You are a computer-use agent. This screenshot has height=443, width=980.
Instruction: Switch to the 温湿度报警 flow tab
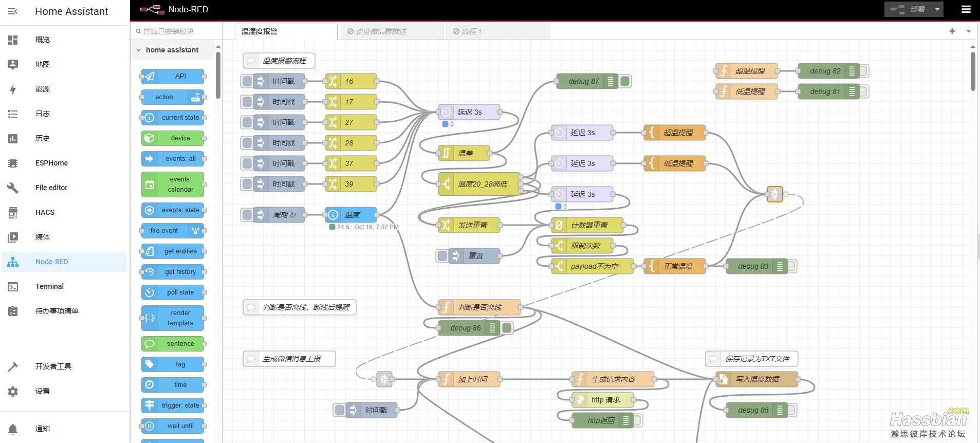286,31
